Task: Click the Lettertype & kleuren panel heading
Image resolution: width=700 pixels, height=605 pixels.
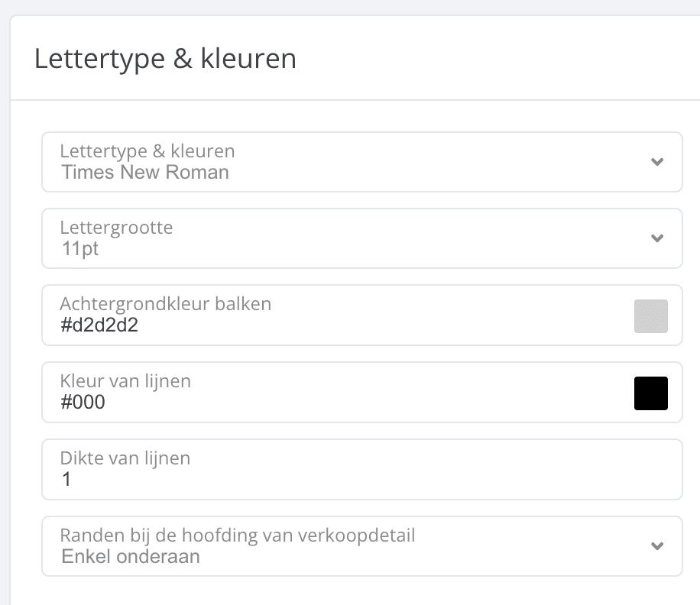Action: pyautogui.click(x=165, y=59)
